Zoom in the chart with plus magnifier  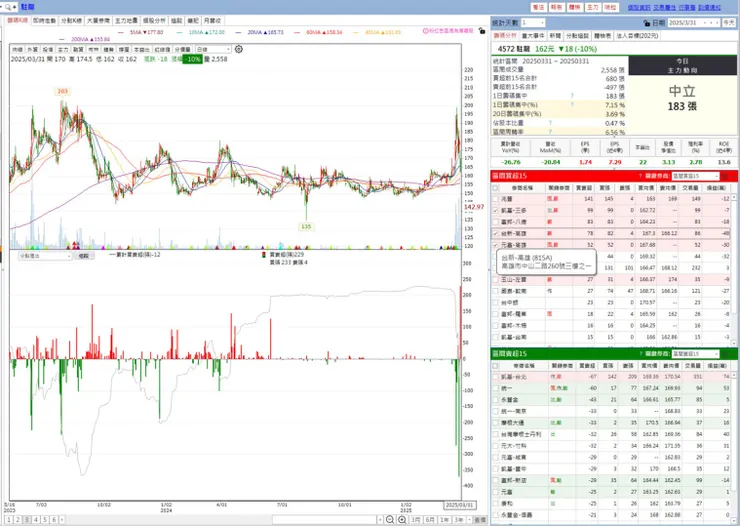point(402,519)
